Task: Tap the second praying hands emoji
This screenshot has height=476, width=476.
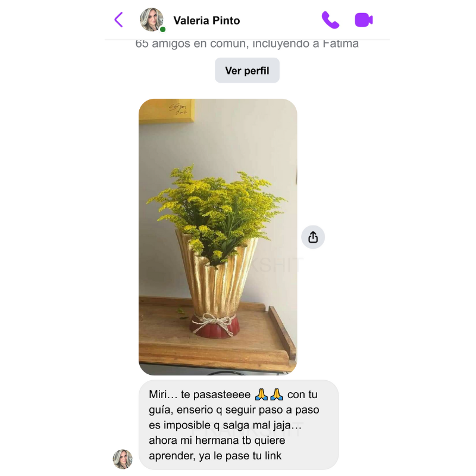Action: 277,394
